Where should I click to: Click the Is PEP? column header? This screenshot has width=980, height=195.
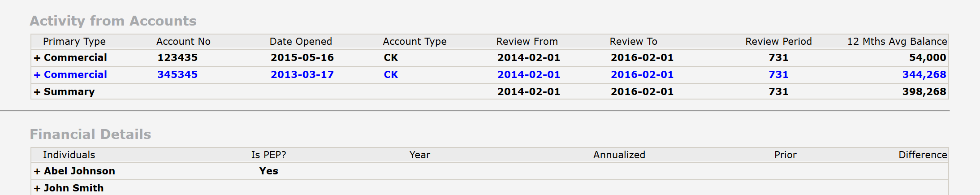tap(268, 155)
